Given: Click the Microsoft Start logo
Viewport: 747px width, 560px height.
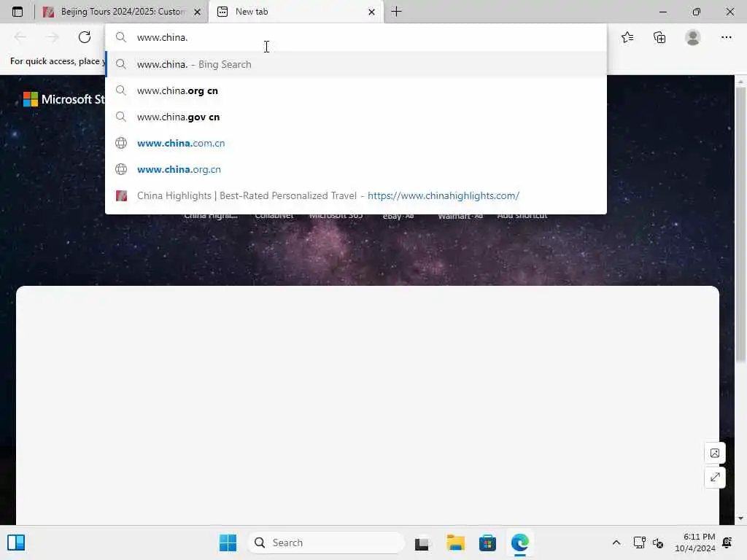Looking at the screenshot, I should tap(64, 99).
